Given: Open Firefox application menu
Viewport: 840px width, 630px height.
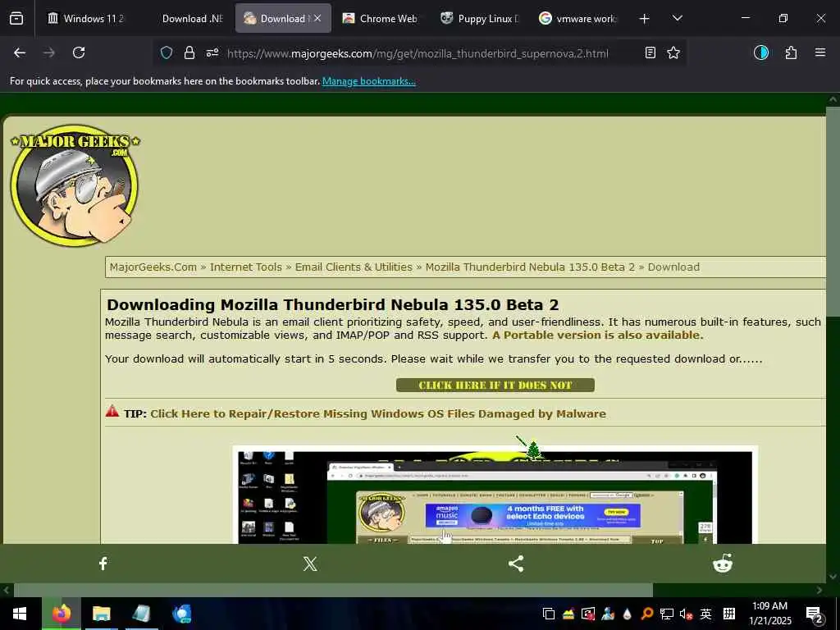Looking at the screenshot, I should coord(819,52).
